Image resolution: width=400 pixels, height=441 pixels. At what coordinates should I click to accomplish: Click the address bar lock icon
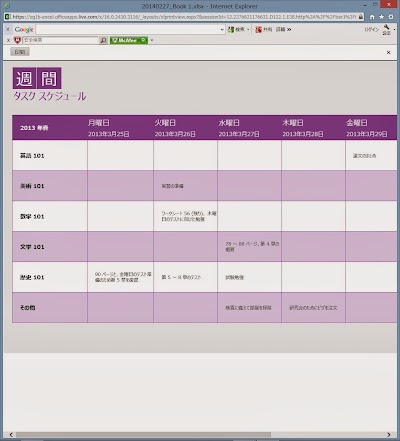pyautogui.click(x=361, y=17)
